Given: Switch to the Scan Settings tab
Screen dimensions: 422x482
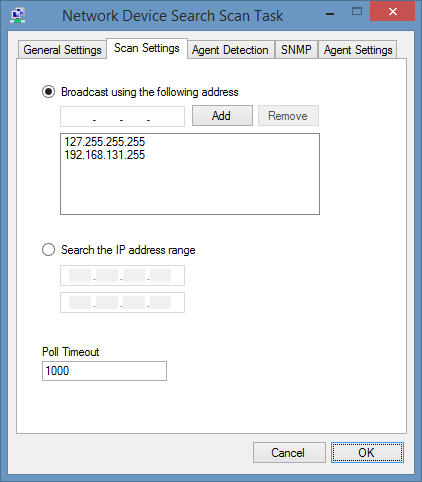Looking at the screenshot, I should (147, 48).
